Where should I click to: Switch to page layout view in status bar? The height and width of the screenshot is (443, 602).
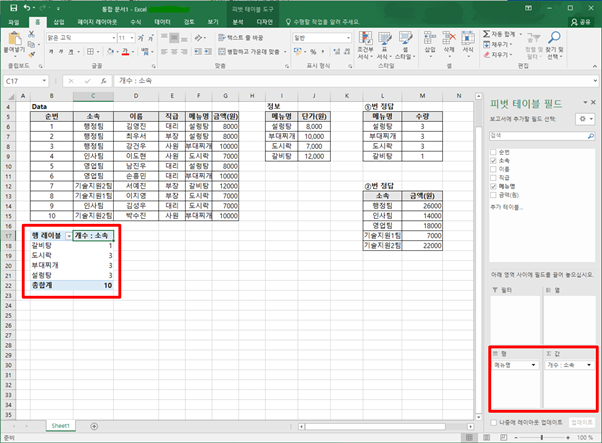click(486, 438)
